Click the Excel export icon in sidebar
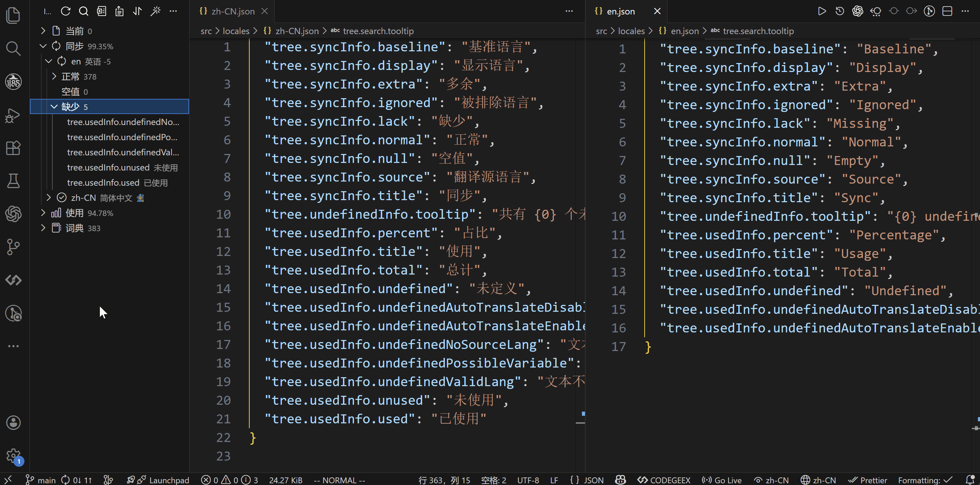This screenshot has height=485, width=980. point(102,11)
